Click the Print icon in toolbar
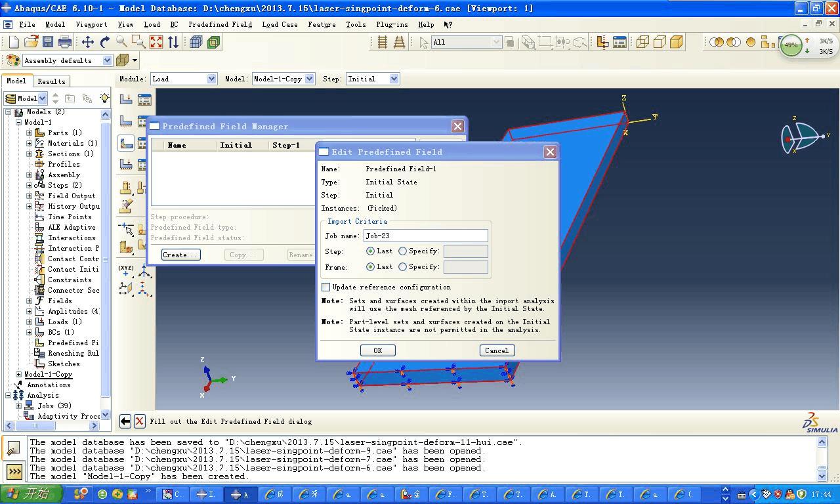Image resolution: width=840 pixels, height=504 pixels. pos(64,42)
